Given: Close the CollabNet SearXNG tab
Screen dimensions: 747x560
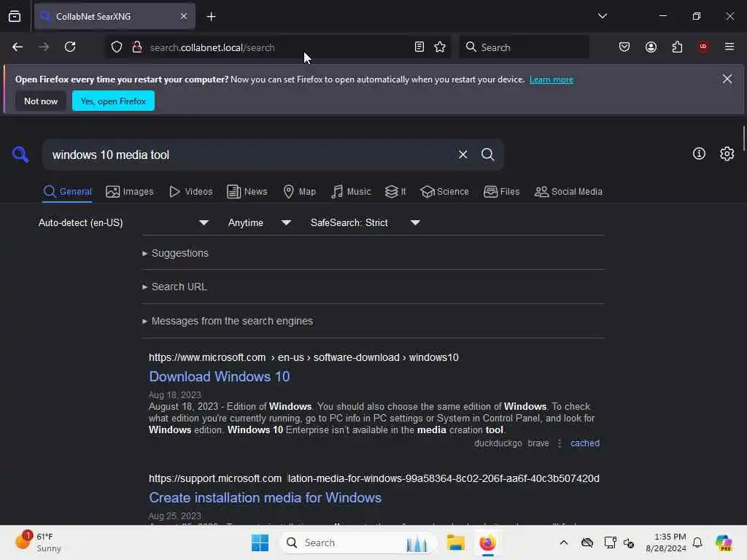Looking at the screenshot, I should [184, 16].
